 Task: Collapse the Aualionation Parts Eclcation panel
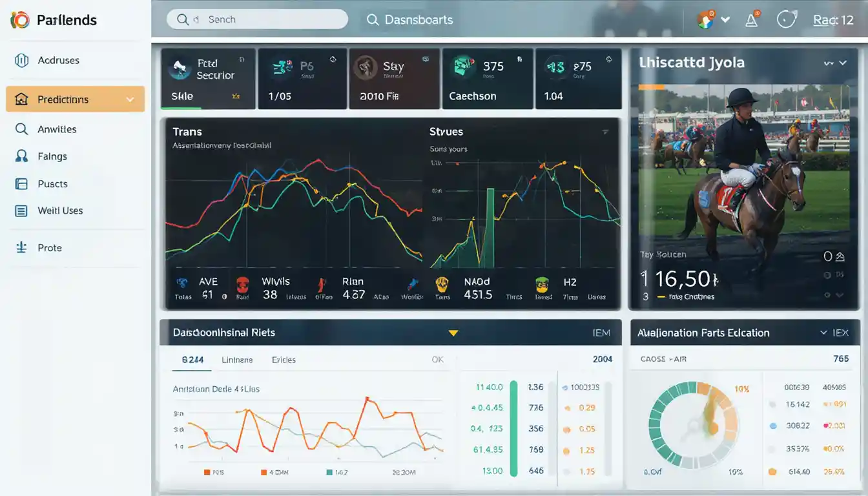(823, 333)
